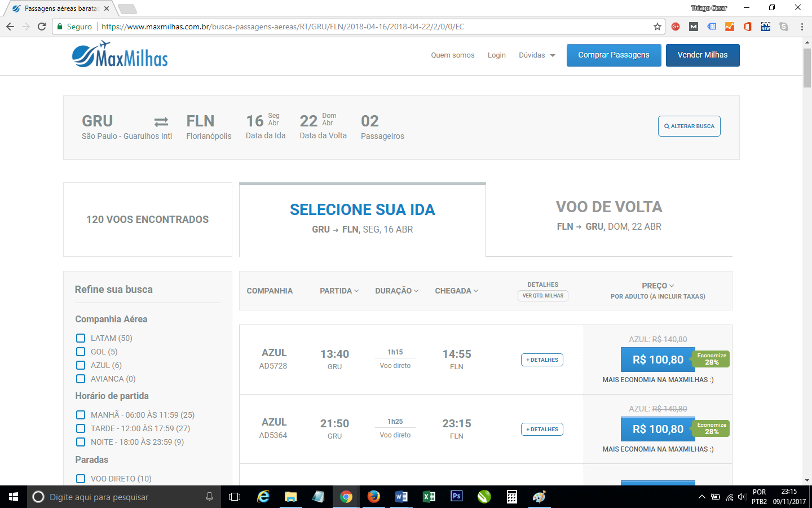Click Comprar Passagens button
Viewport: 812px width, 508px height.
pos(614,55)
